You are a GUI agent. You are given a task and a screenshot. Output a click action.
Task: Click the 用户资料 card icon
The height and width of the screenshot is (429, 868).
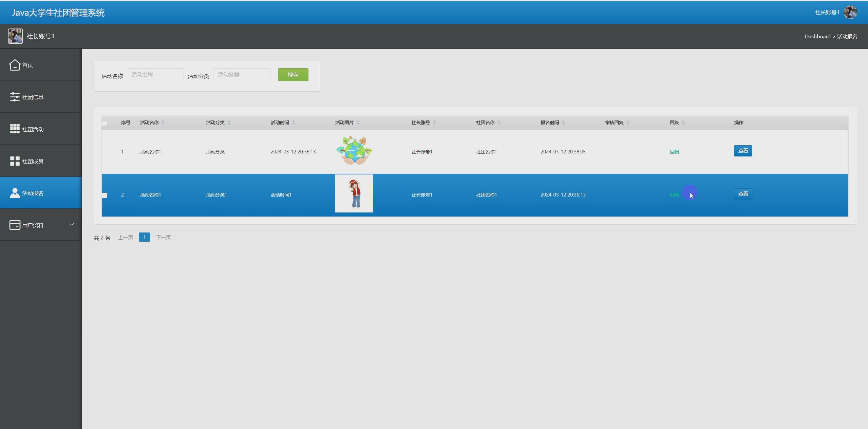coord(15,225)
